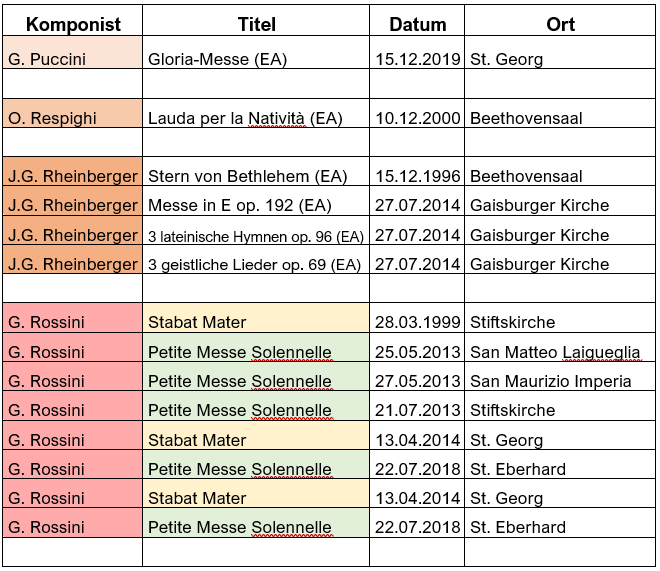Click the Gloria-Messe (EA) cell
This screenshot has width=660, height=571.
(256, 53)
